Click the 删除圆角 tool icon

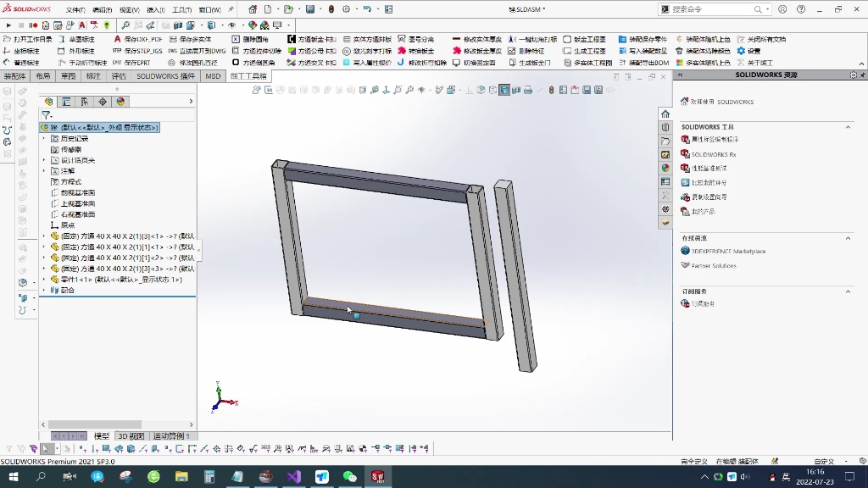pyautogui.click(x=246, y=39)
